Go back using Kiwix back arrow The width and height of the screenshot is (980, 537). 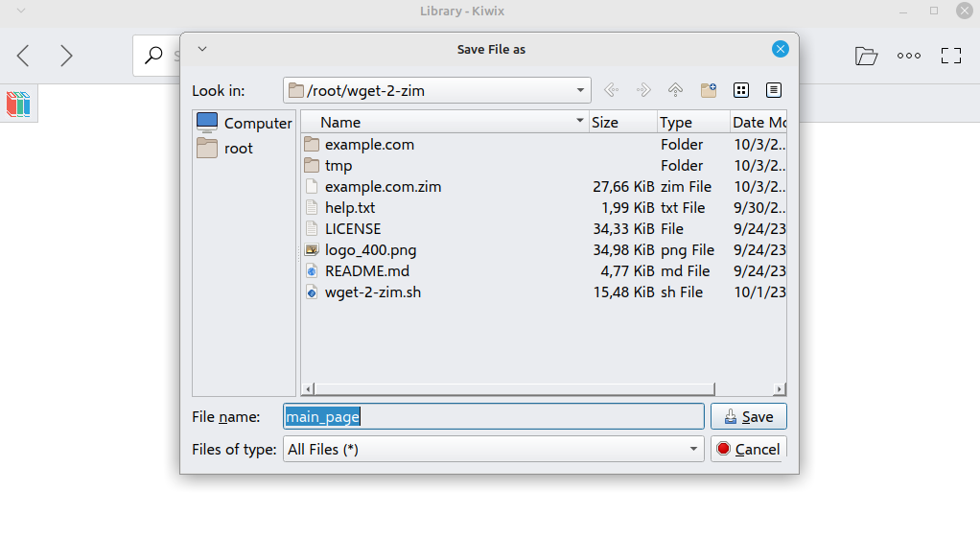(x=23, y=56)
